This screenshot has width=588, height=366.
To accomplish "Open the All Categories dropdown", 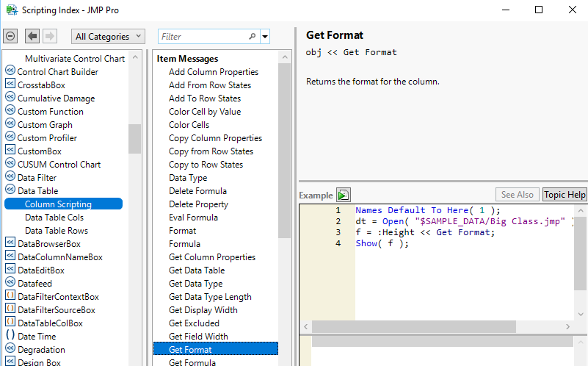I will click(x=108, y=37).
